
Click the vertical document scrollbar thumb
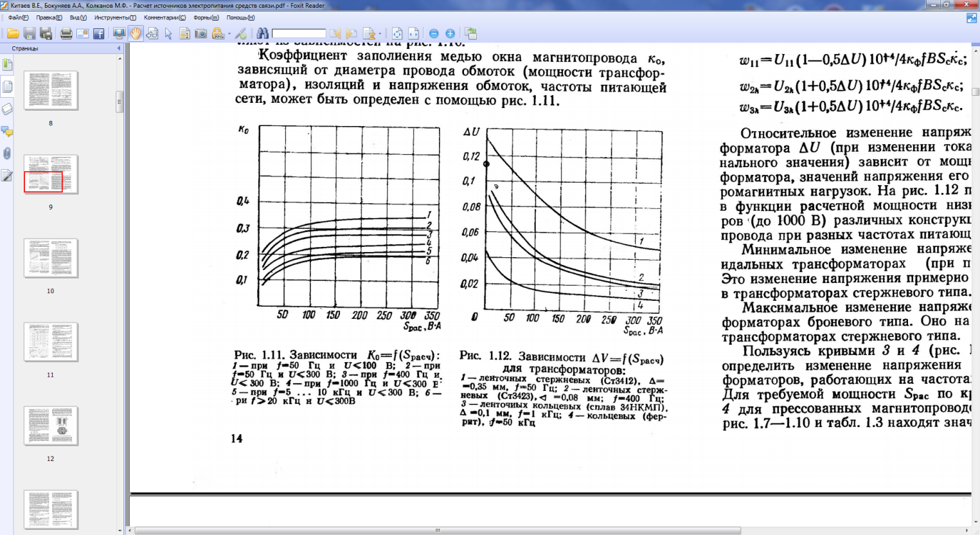976,92
